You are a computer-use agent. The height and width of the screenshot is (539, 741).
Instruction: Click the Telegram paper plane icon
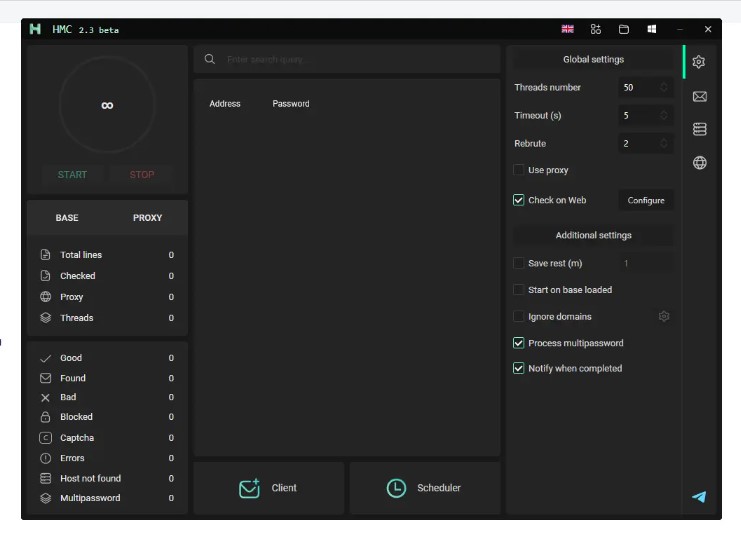click(699, 497)
